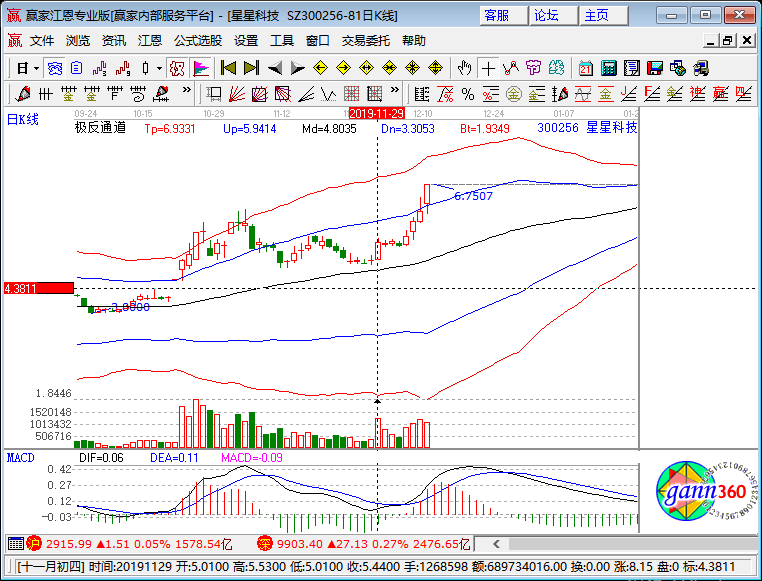Image resolution: width=762 pixels, height=581 pixels.
Task: Click the yellow diamond right-arrow icon
Action: coord(344,68)
